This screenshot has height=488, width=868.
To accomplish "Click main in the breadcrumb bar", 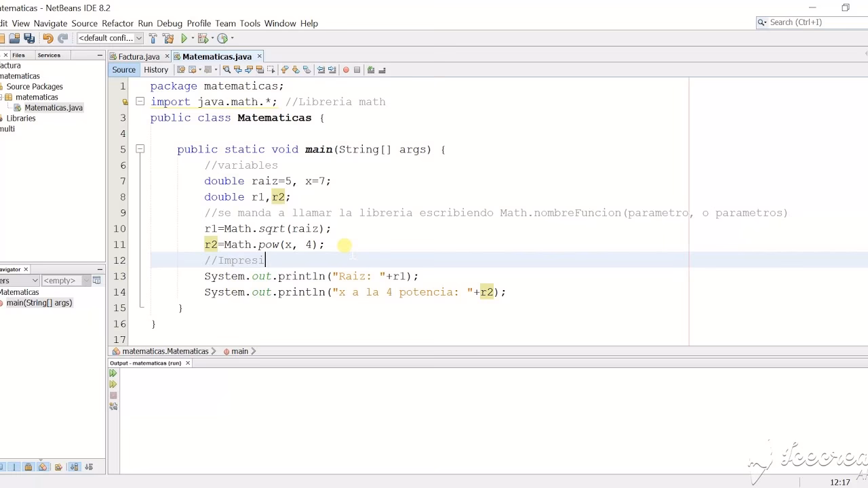I will [x=239, y=351].
